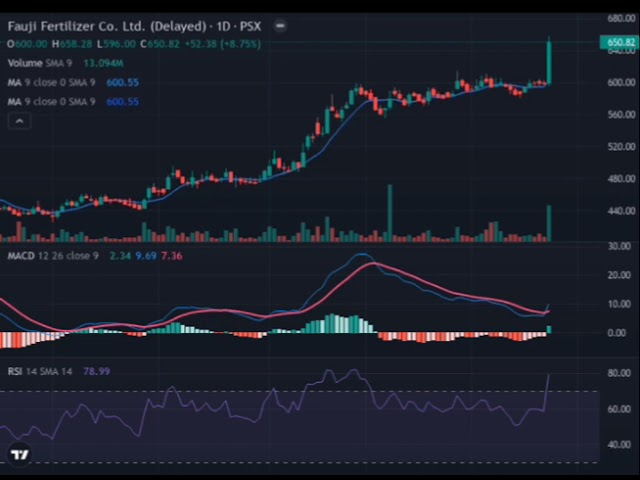Viewport: 640px width, 480px height.
Task: Click the 520.00 price axis label
Action: [x=621, y=147]
